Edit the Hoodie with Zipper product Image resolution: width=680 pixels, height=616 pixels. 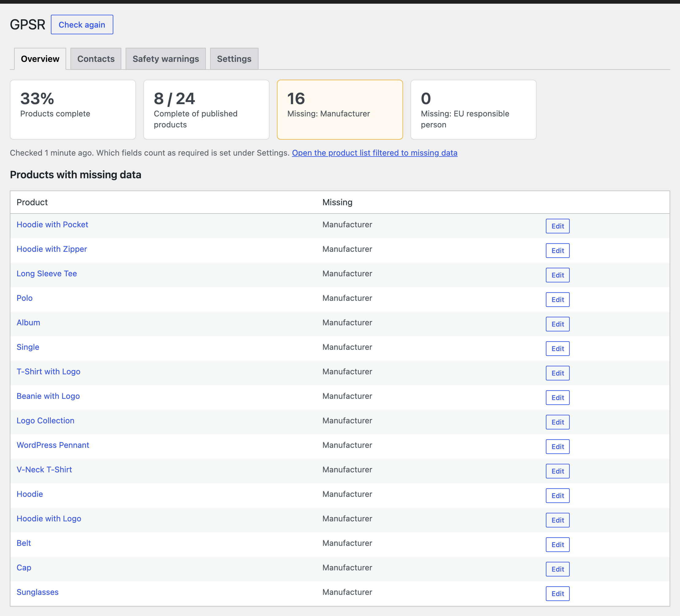[558, 251]
